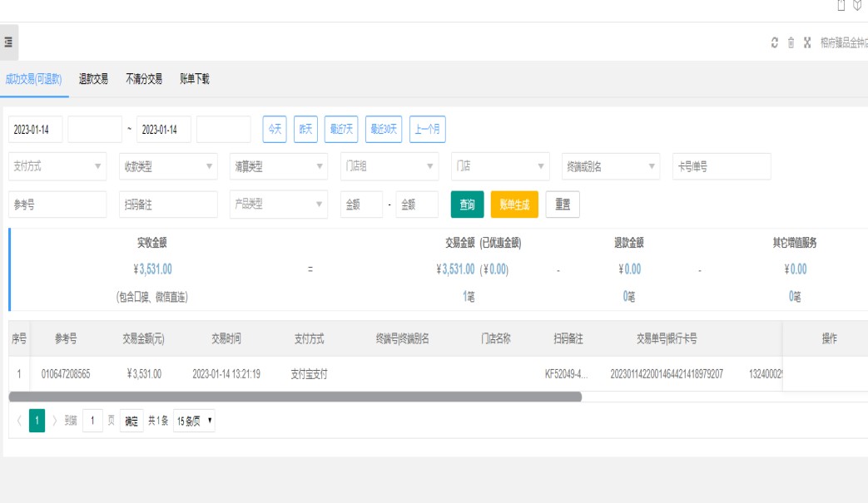The width and height of the screenshot is (868, 503).
Task: Click the cube icon at top right
Action: pyautogui.click(x=857, y=6)
